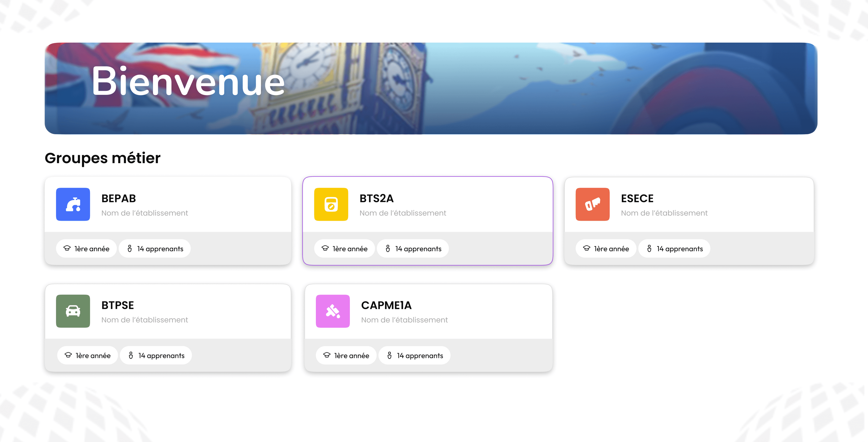Click the pink tool icon for CAPME1A
868x442 pixels.
click(332, 311)
